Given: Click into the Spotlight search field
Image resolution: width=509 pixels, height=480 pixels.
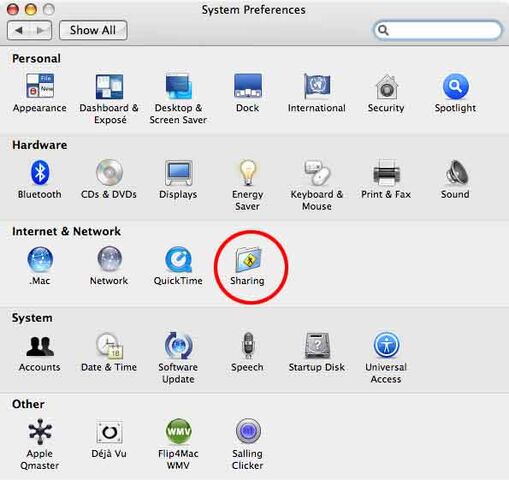Looking at the screenshot, I should point(438,30).
